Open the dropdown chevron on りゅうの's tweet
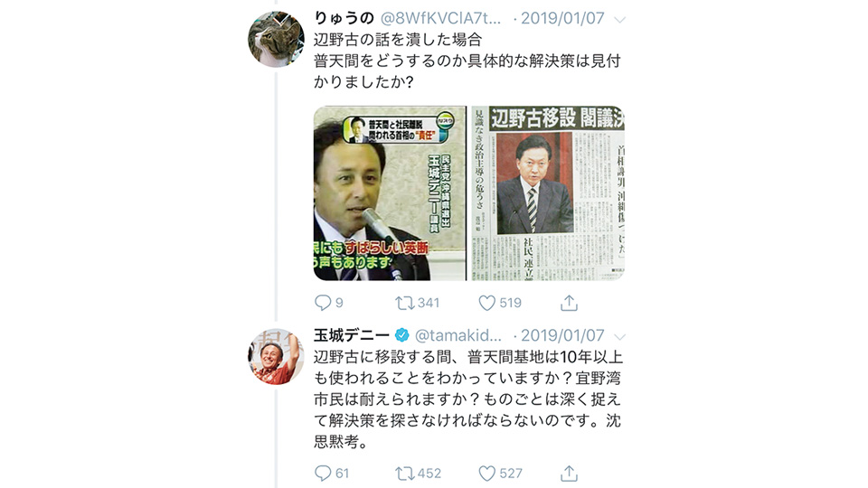Image resolution: width=868 pixels, height=488 pixels. coord(620,19)
